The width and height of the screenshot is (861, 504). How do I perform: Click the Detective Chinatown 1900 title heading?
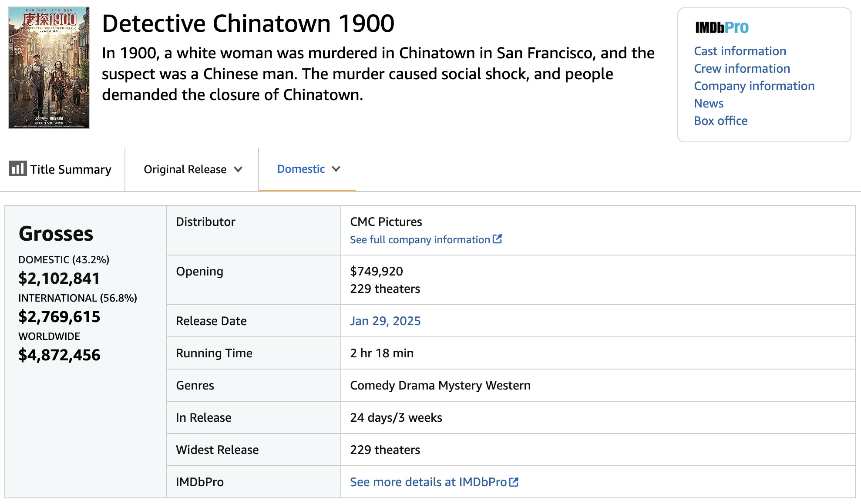248,23
